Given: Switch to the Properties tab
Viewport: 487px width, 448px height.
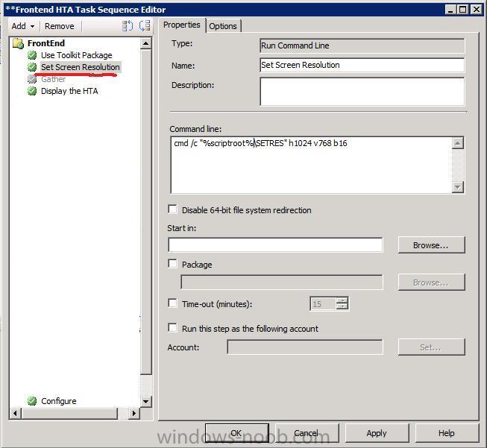Looking at the screenshot, I should (x=182, y=25).
